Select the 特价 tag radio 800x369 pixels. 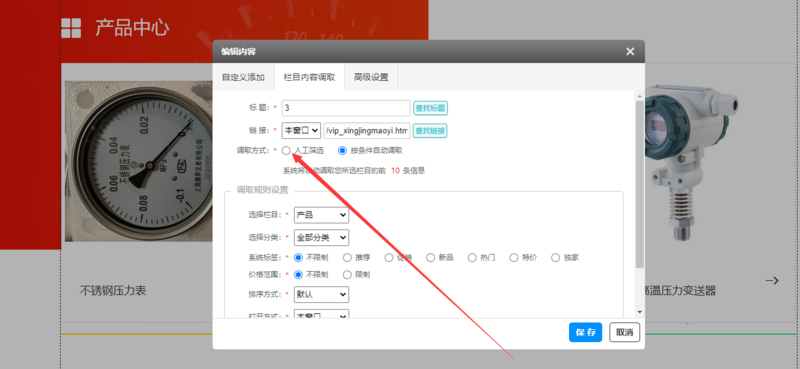pyautogui.click(x=514, y=258)
